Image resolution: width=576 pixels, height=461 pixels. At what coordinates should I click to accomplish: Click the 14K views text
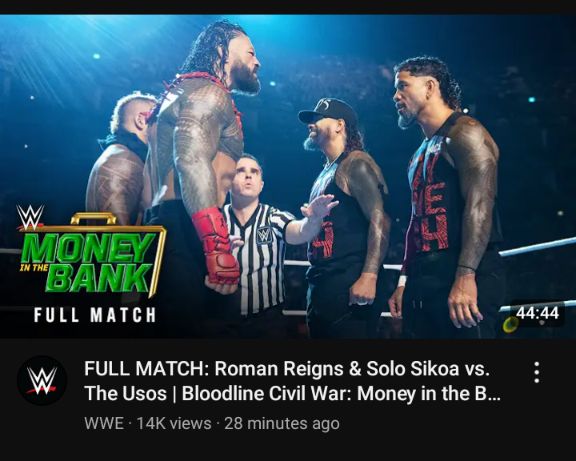174,424
